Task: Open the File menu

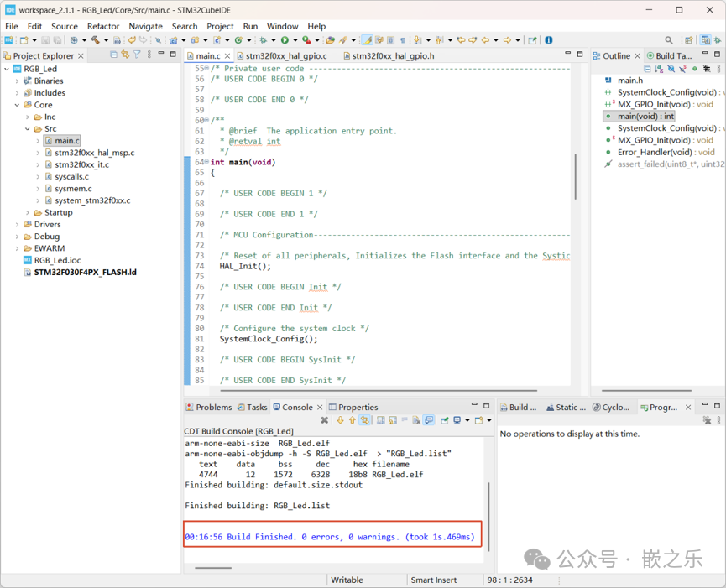Action: (12, 26)
